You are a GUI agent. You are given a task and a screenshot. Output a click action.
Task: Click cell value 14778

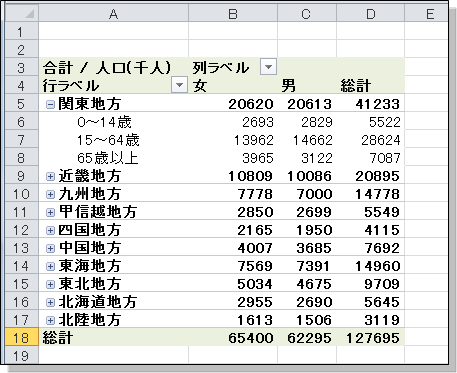[x=377, y=194]
